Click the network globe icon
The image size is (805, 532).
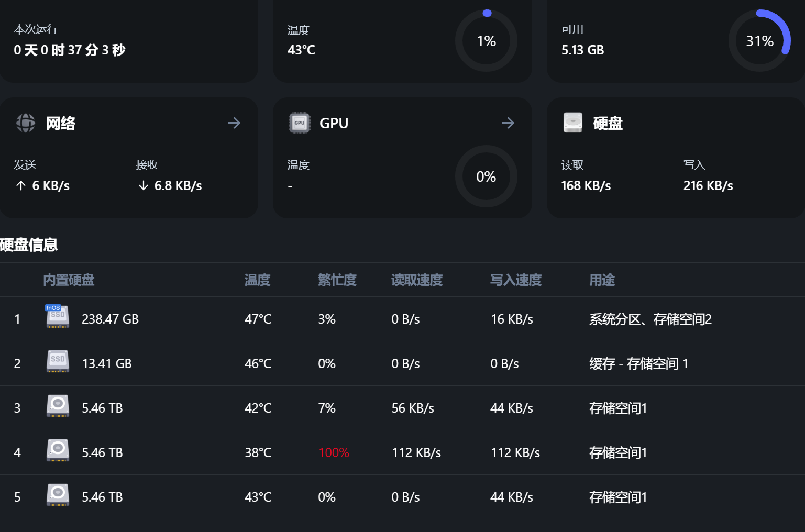click(25, 123)
